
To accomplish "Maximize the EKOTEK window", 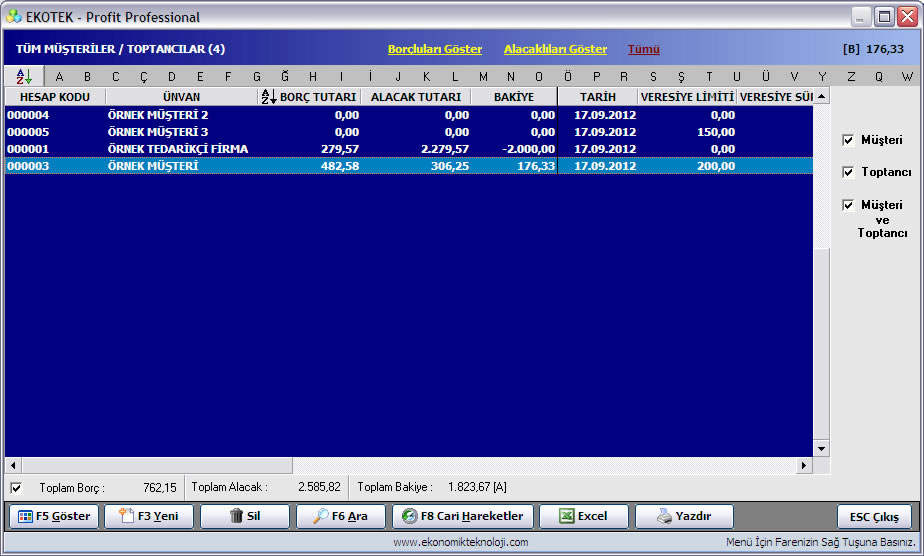I will (x=884, y=16).
